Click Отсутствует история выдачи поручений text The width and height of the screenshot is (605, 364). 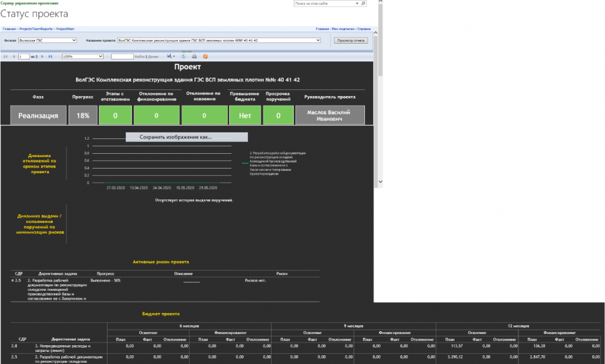point(194,200)
